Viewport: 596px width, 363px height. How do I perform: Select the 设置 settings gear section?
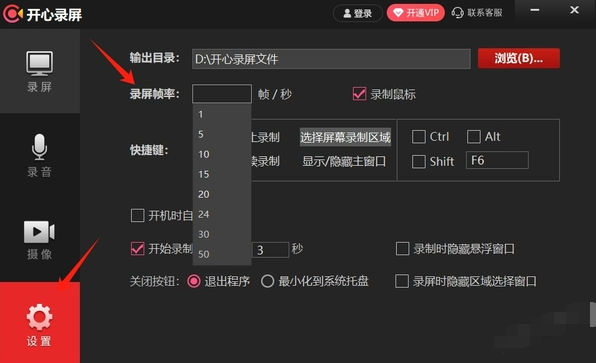coord(40,323)
